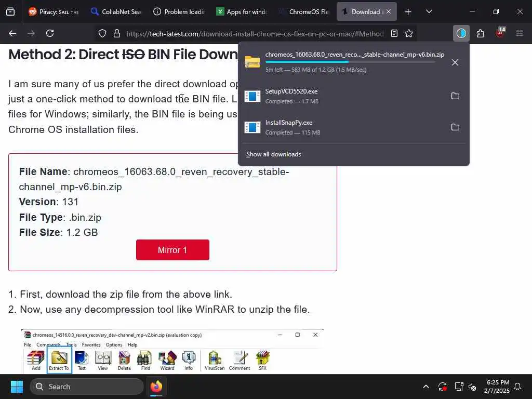532x399 pixels.
Task: Click WinRAR Options menu in image
Action: (114, 345)
